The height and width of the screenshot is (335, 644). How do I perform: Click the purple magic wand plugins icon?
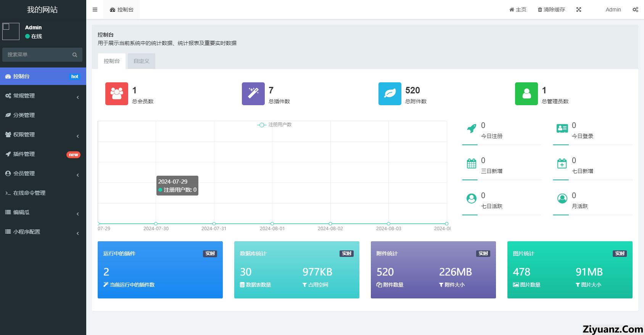(x=253, y=94)
